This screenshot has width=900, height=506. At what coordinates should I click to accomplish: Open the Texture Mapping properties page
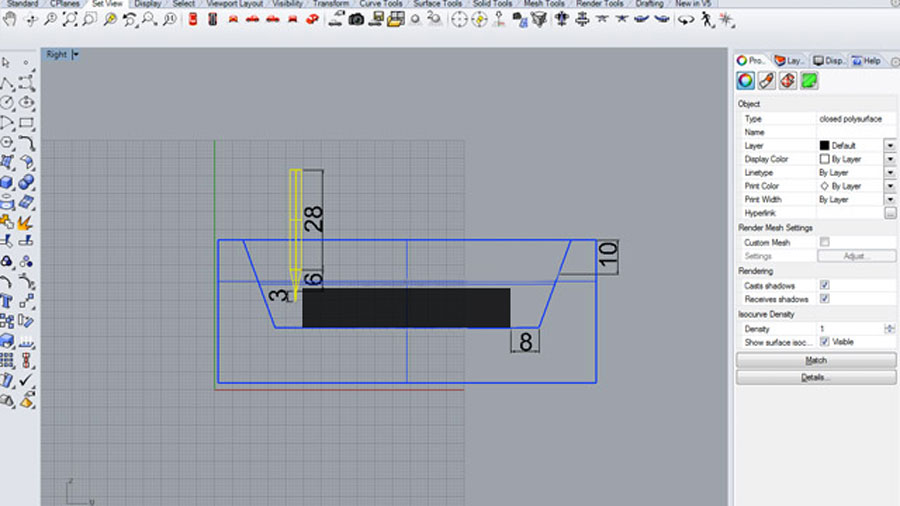pyautogui.click(x=788, y=81)
